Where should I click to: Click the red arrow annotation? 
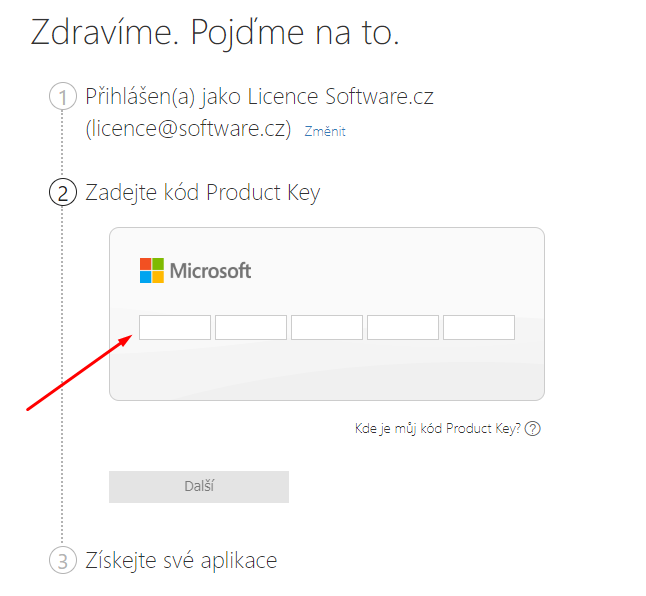pyautogui.click(x=78, y=373)
